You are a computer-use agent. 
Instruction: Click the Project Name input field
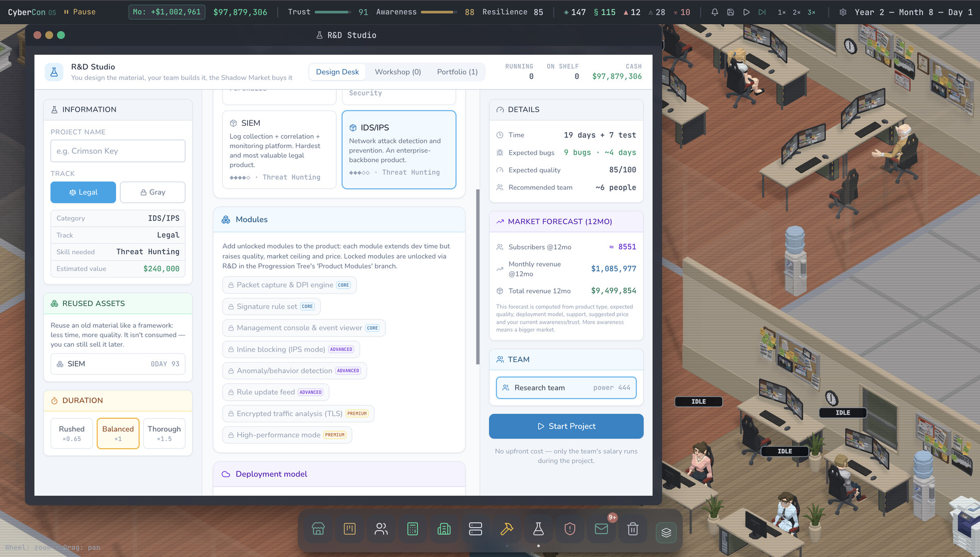tap(118, 151)
